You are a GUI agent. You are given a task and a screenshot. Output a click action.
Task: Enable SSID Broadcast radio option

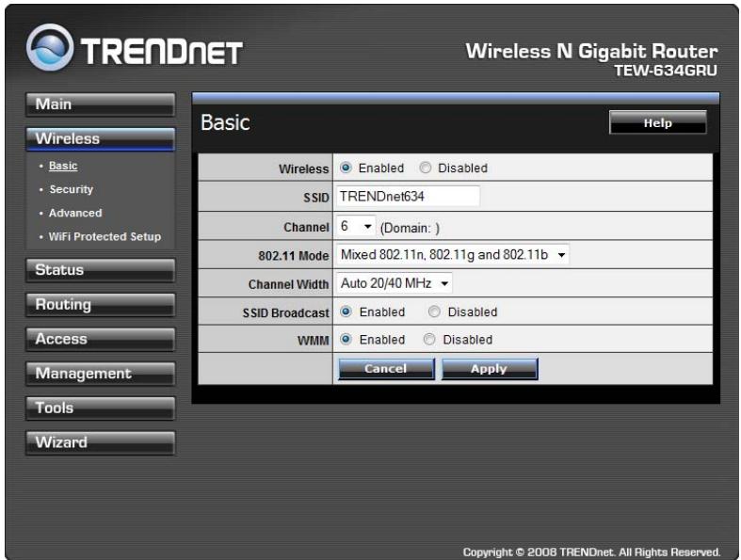(x=346, y=312)
